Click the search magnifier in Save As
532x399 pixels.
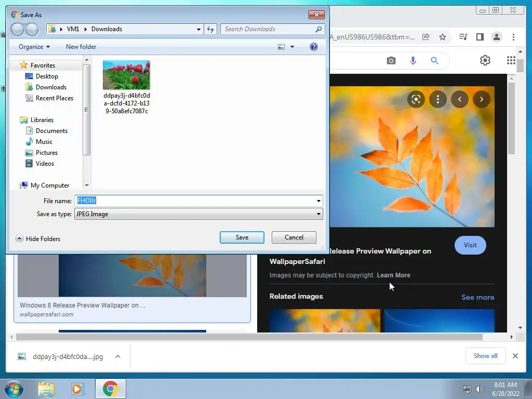(x=318, y=29)
